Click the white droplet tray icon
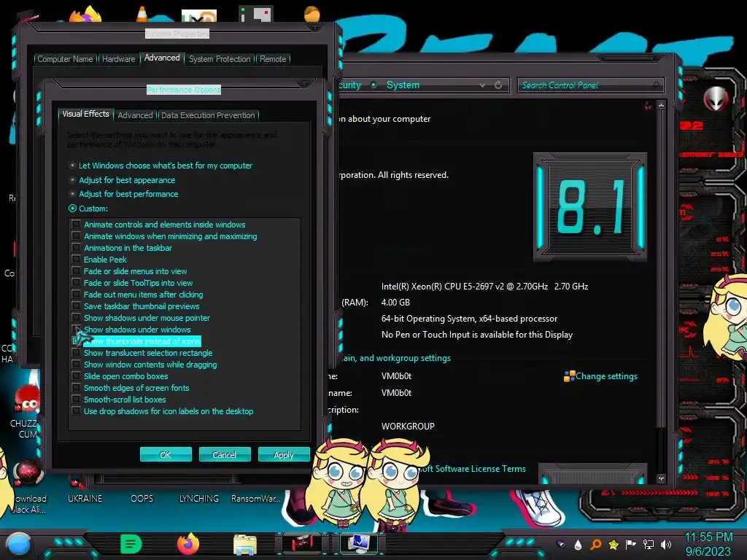 click(578, 545)
